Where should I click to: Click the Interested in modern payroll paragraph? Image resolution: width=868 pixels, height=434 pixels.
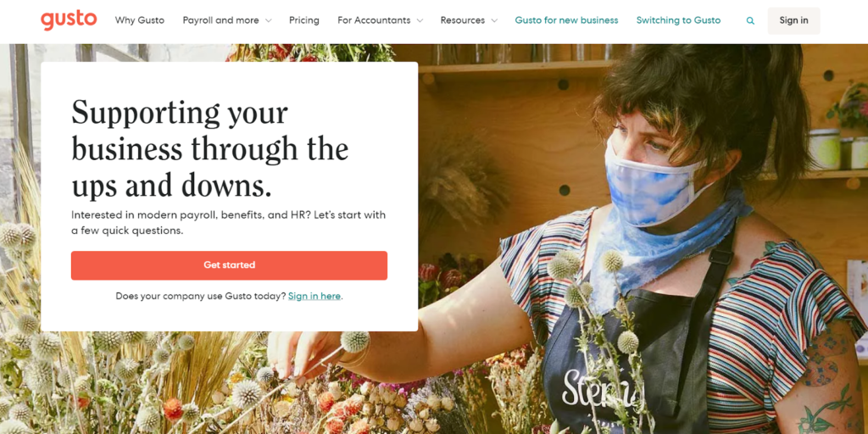(229, 223)
